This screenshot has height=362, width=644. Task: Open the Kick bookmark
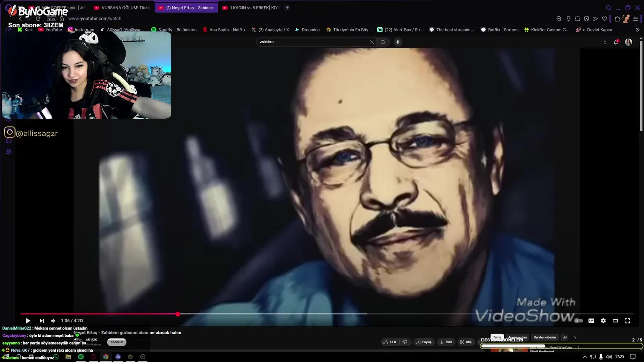click(25, 30)
